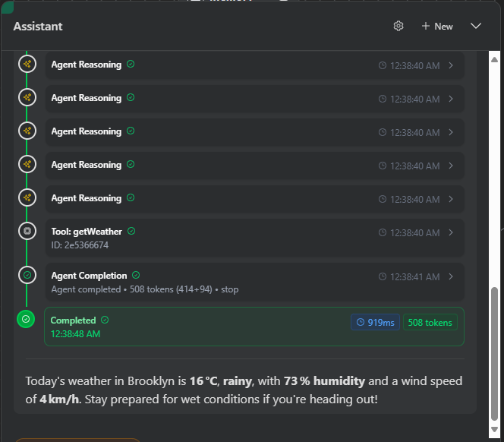Click the green check next to Completed
504x442 pixels.
[105, 320]
